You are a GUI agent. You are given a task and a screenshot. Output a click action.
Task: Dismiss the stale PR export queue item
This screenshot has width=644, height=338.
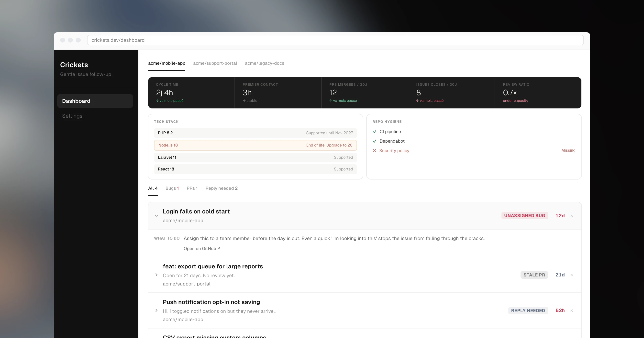click(571, 275)
